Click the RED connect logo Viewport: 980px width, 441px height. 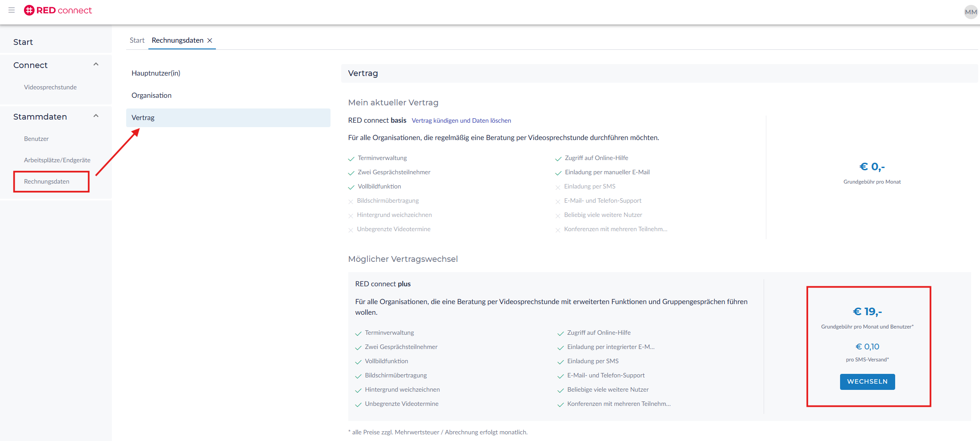[58, 10]
